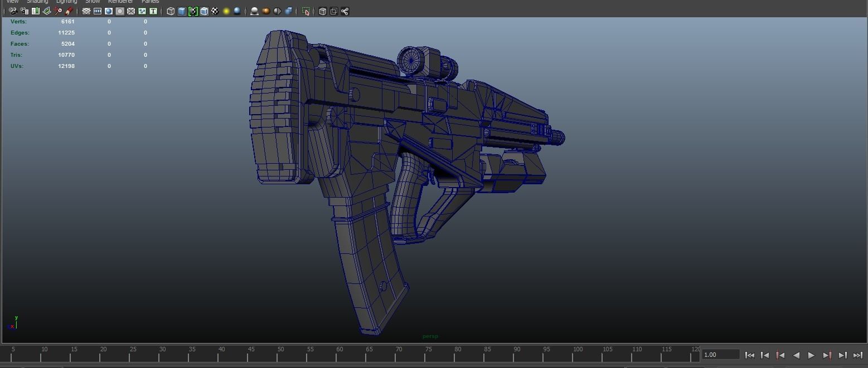The image size is (868, 368).
Task: Toggle the Resolution Gate display
Action: click(x=109, y=11)
